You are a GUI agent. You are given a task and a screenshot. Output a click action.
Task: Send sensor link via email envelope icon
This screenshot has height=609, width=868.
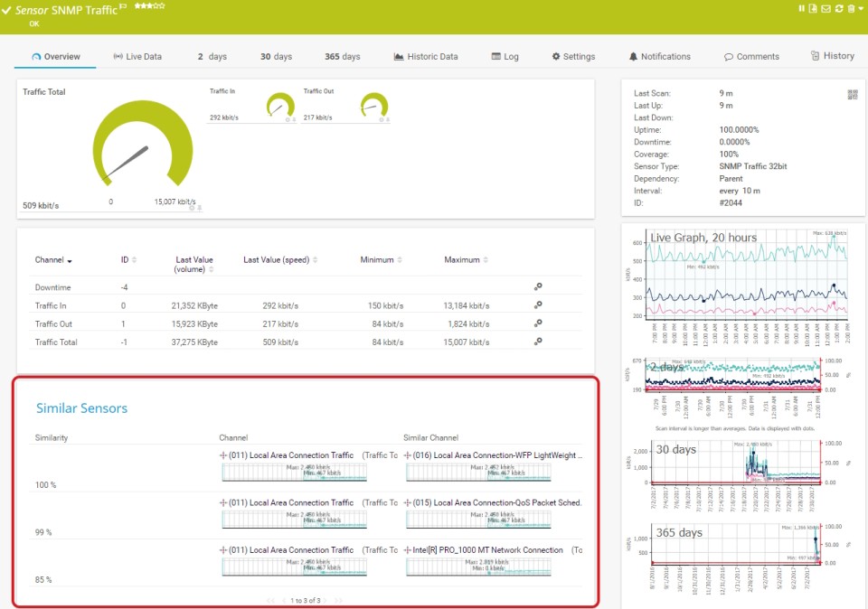click(826, 8)
